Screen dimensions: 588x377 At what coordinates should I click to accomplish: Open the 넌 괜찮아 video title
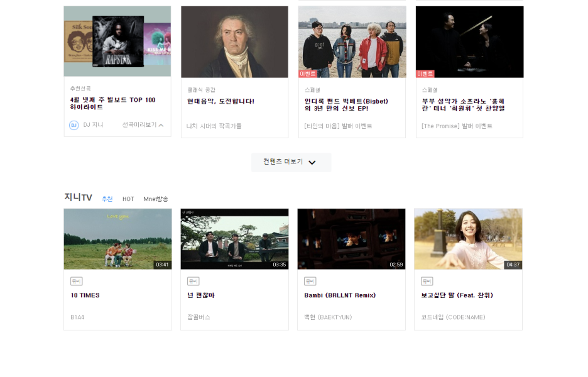[x=200, y=295]
